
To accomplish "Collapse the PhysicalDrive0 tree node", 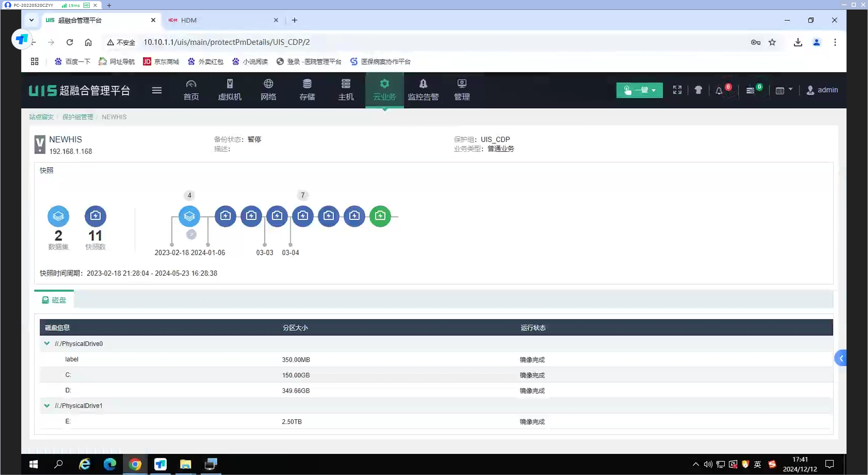I will click(x=47, y=343).
